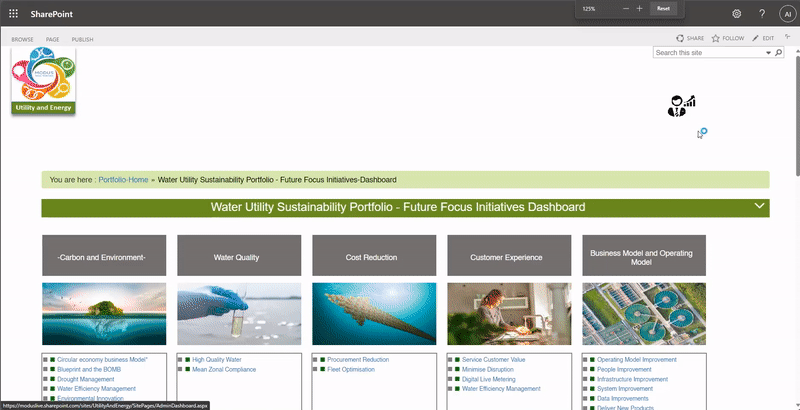Click the gloved hand test tube image
Image resolution: width=800 pixels, height=410 pixels.
(239, 314)
